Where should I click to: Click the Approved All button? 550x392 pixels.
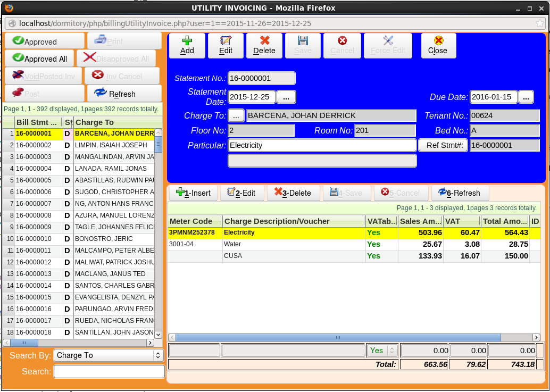coord(40,59)
